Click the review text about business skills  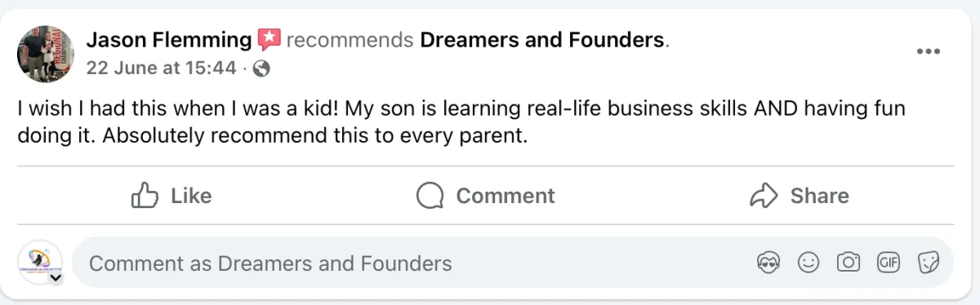tap(462, 122)
